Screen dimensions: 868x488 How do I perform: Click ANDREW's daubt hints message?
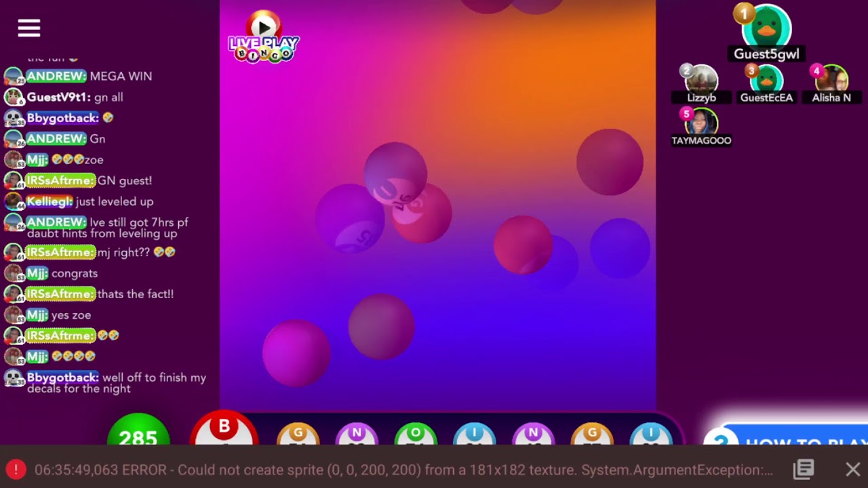tap(108, 228)
